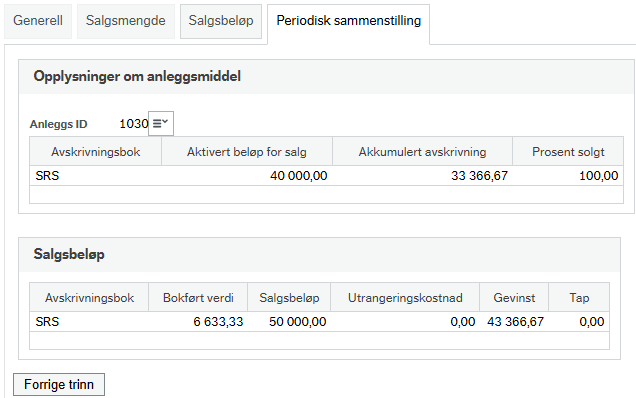Click the Forrige trinn button
The image size is (636, 398).
click(x=59, y=384)
